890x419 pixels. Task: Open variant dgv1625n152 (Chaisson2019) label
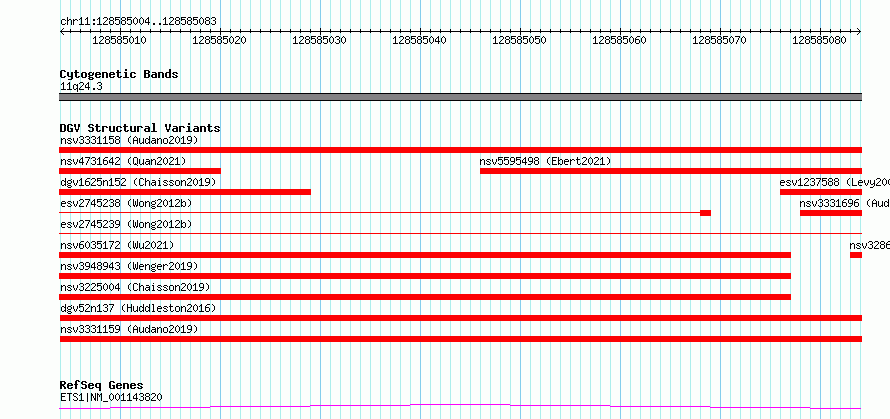coord(138,182)
